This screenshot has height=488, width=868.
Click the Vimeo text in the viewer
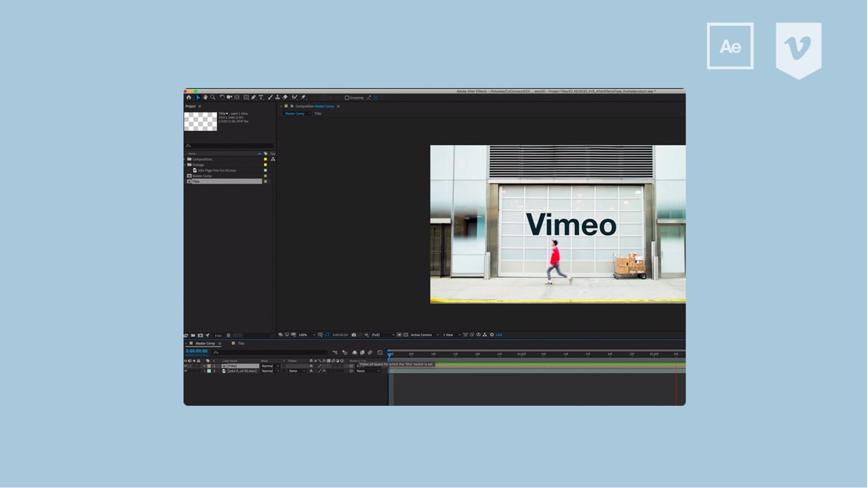(x=571, y=224)
